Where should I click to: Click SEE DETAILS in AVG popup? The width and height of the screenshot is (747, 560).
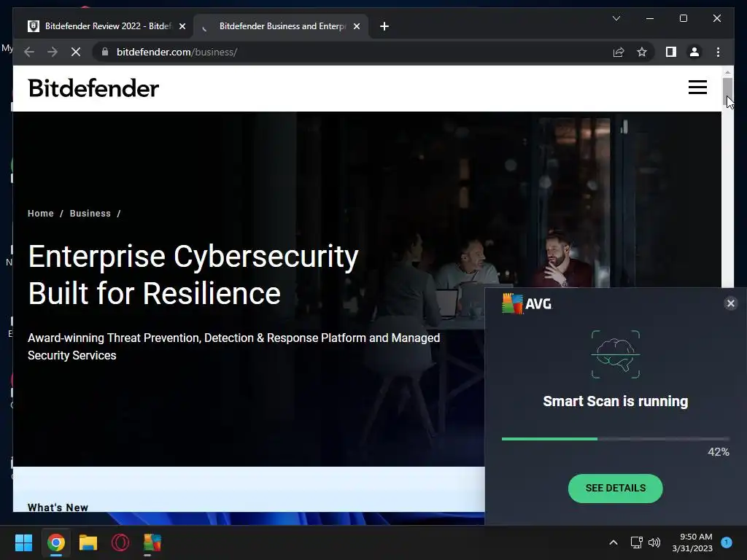coord(615,488)
